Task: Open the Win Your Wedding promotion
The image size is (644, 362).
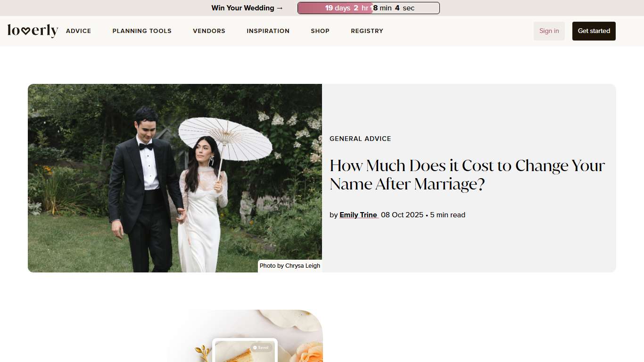Action: coord(243,8)
